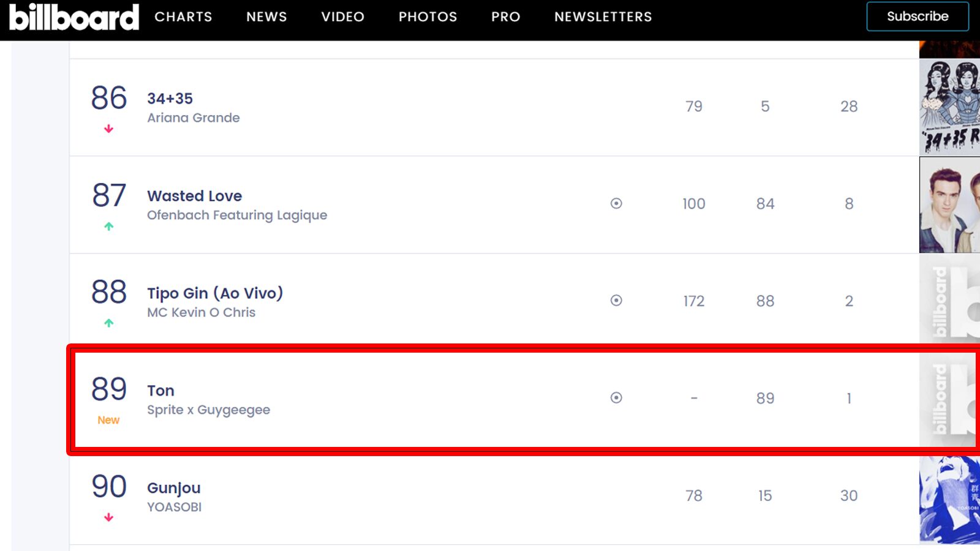980x551 pixels.
Task: Click the up arrow under rank 88
Action: point(109,323)
